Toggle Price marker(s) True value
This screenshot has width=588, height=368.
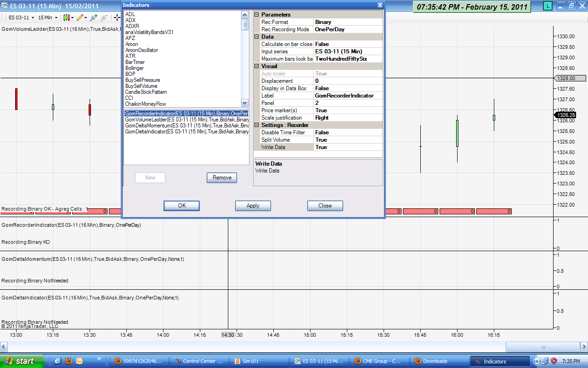pyautogui.click(x=348, y=110)
